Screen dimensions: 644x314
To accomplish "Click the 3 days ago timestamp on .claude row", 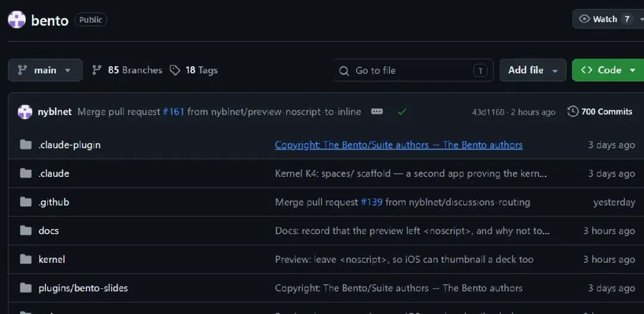I will [x=612, y=173].
